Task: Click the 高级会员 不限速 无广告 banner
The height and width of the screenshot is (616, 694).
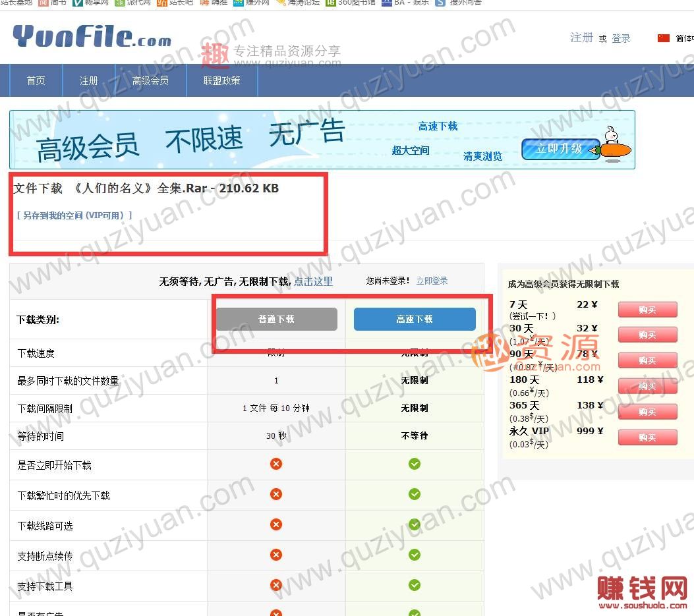Action: 322,140
